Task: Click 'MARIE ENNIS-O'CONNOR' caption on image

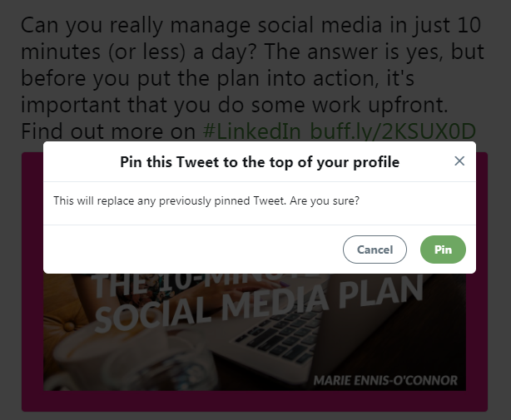Action: tap(385, 380)
